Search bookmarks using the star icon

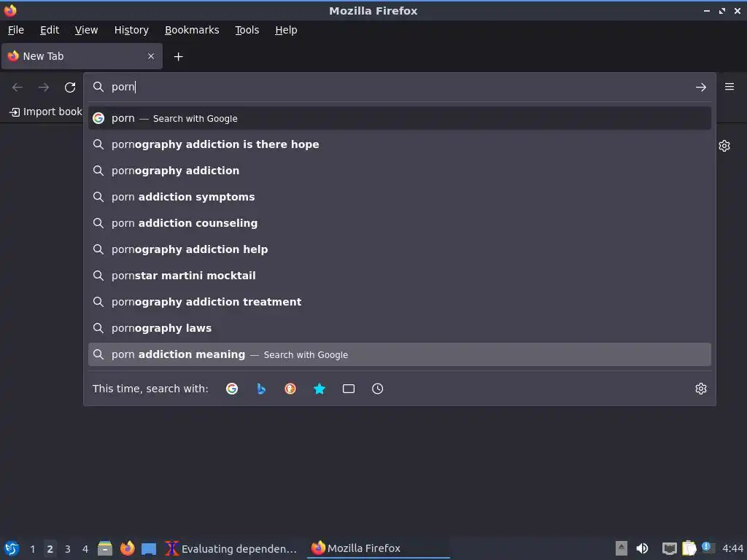click(320, 389)
